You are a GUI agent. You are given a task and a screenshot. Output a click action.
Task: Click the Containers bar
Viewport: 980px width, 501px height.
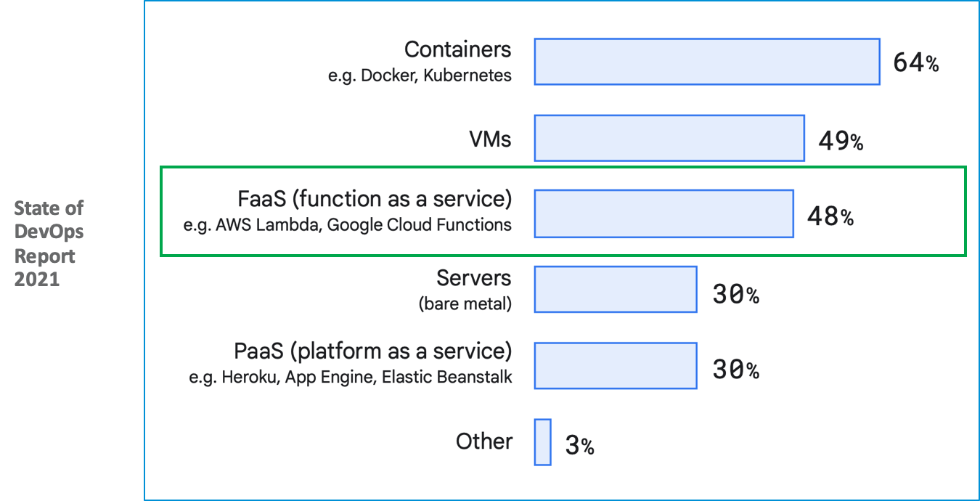click(x=707, y=62)
